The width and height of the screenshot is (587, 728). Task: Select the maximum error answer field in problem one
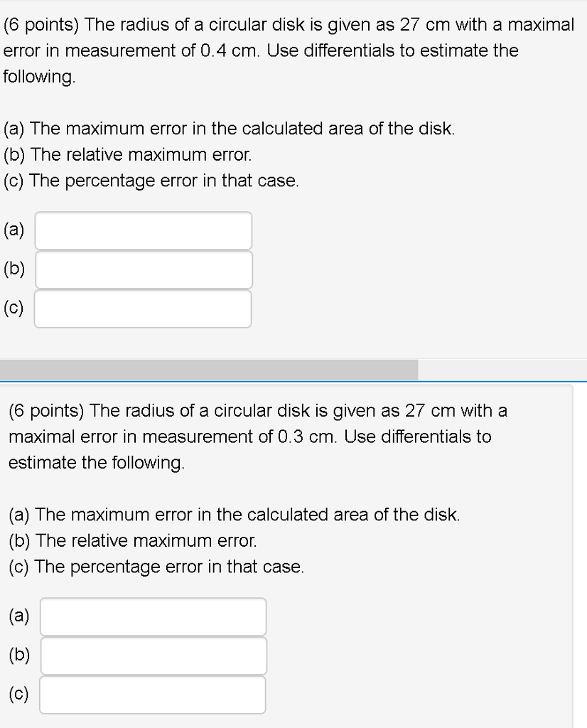coord(142,230)
